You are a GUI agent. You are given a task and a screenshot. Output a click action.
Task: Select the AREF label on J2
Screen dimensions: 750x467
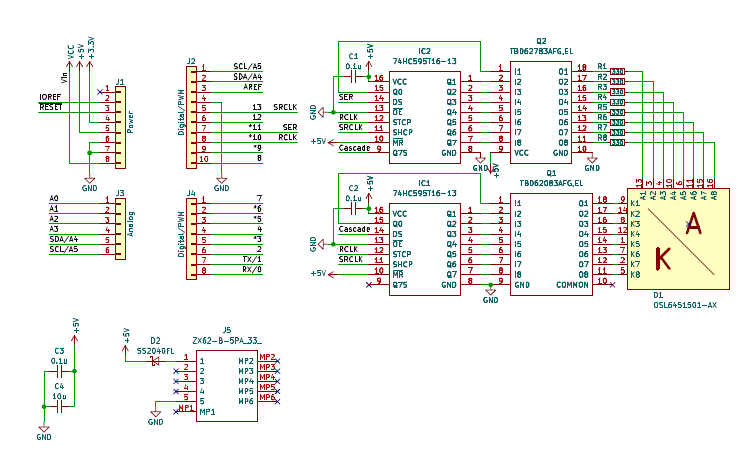tap(252, 87)
